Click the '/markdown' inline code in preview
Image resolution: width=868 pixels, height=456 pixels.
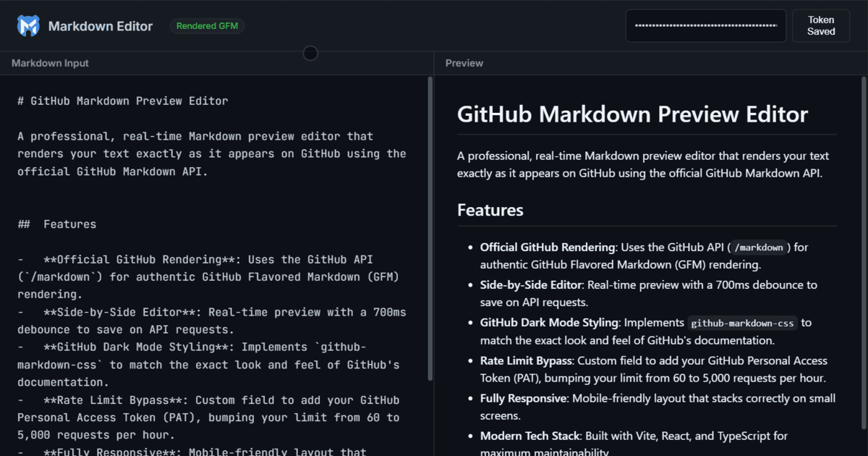[x=759, y=248]
